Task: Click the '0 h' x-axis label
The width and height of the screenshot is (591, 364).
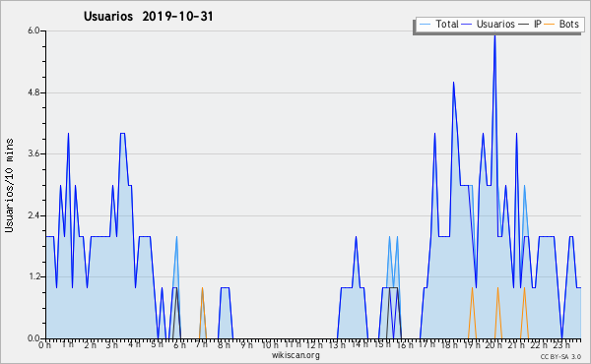Action: pyautogui.click(x=45, y=344)
